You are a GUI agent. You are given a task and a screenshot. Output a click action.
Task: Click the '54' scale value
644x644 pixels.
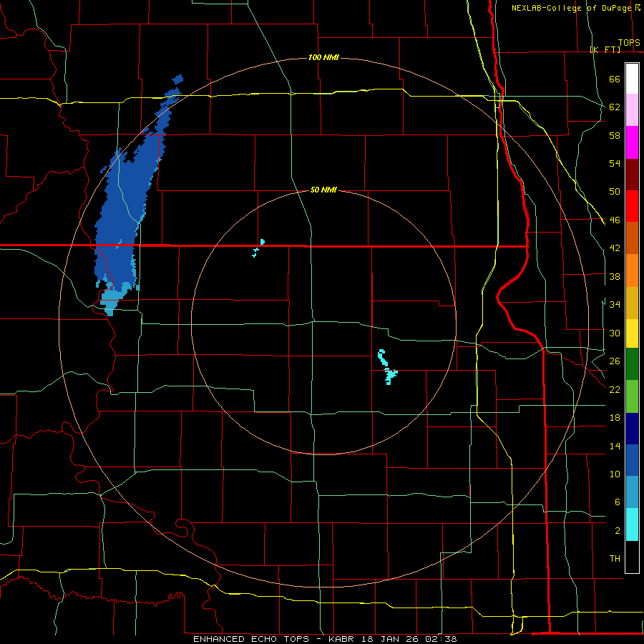[x=615, y=163]
